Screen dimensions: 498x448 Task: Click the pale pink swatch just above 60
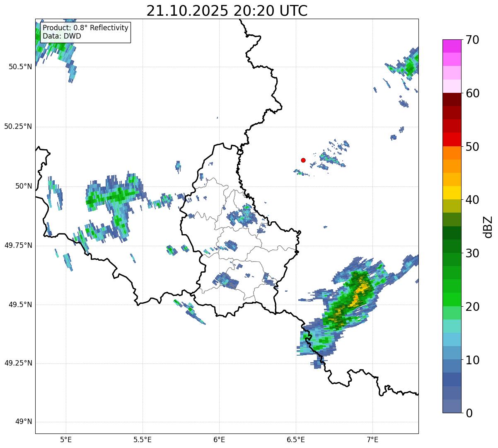click(x=451, y=86)
